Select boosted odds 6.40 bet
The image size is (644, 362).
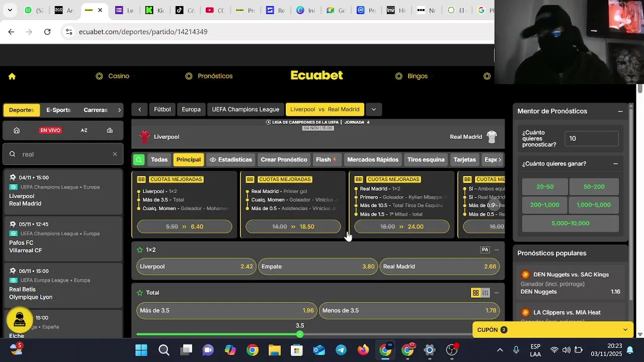pos(185,227)
